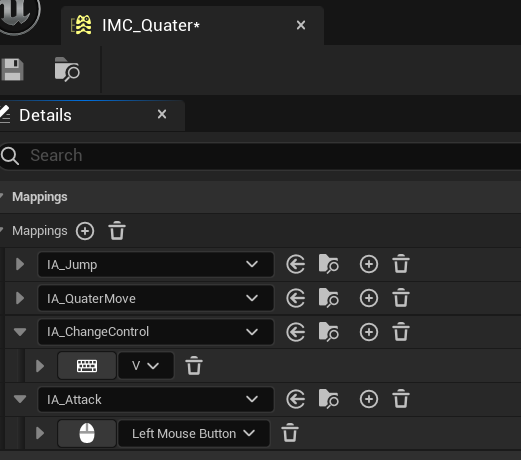Add a key binding to IA_ChangeControl
Viewport: 521px width, 460px height.
[x=369, y=332]
